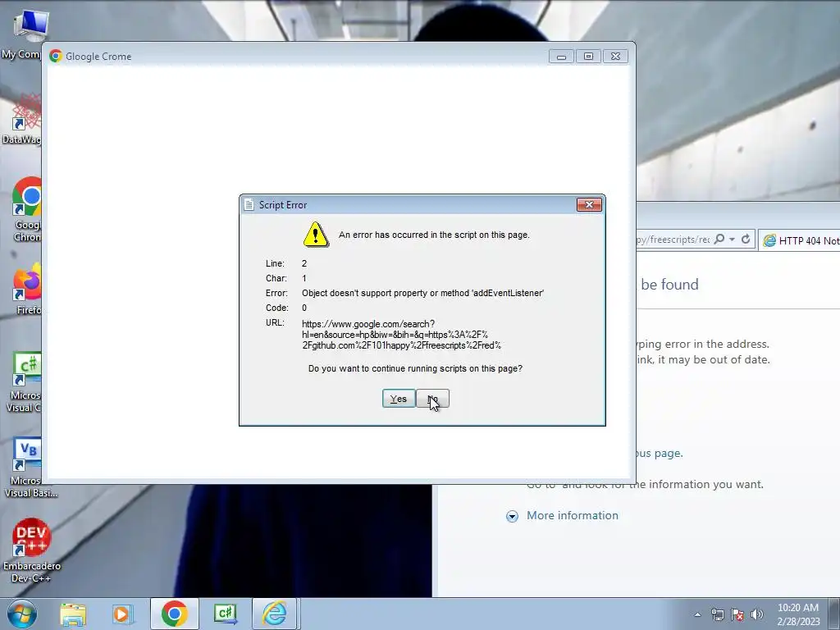The image size is (840, 630).
Task: Click Yes in the Script Error dialog
Action: pyautogui.click(x=399, y=399)
